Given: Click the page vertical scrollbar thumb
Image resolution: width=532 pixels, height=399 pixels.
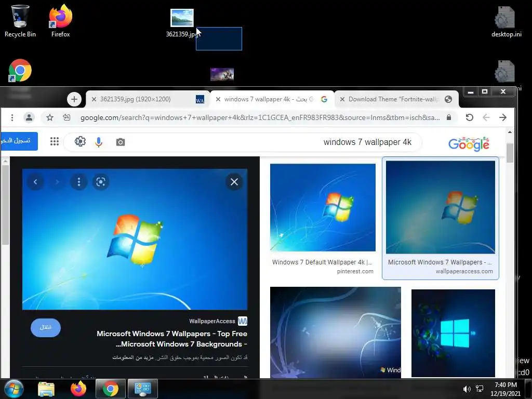Looking at the screenshot, I should (x=510, y=153).
